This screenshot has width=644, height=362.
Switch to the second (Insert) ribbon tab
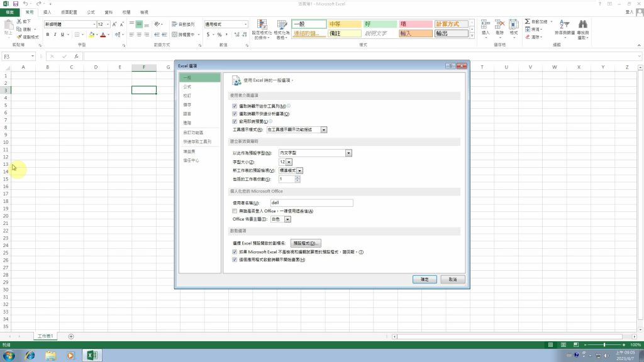[x=48, y=13]
